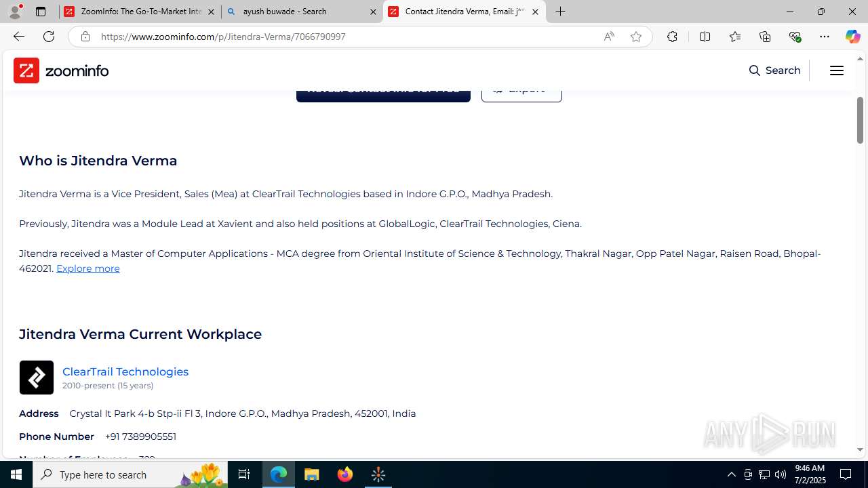Switch to ZoomInfo Go-To-Market tab
The height and width of the screenshot is (488, 868).
139,12
